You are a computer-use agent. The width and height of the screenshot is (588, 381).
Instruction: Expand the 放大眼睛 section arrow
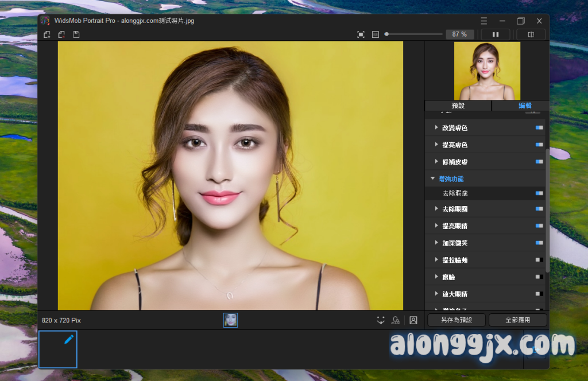(436, 294)
